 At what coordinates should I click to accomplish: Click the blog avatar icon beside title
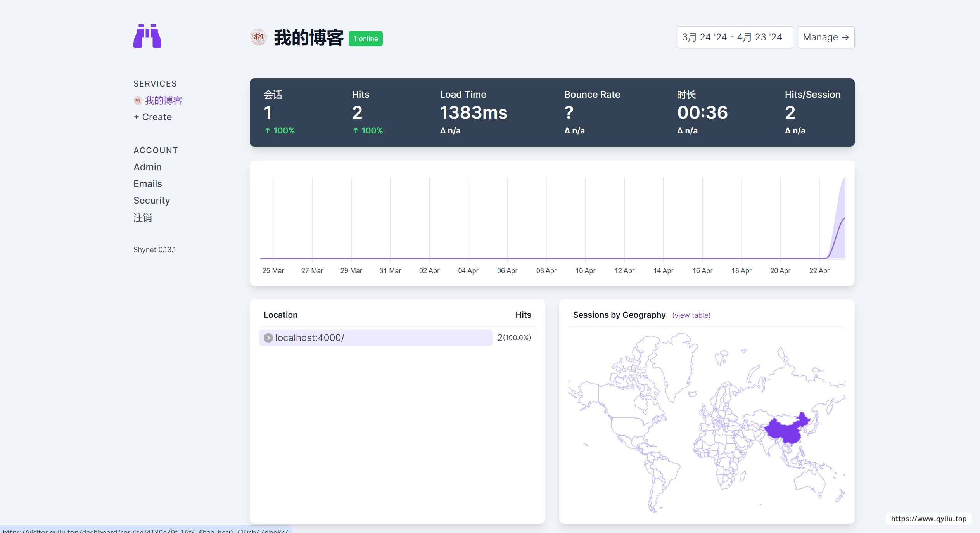point(258,38)
